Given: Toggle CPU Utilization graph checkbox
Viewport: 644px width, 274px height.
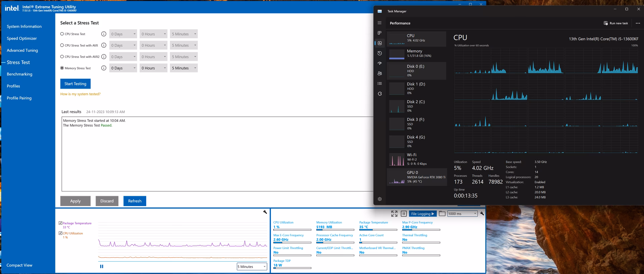Looking at the screenshot, I should tap(60, 233).
